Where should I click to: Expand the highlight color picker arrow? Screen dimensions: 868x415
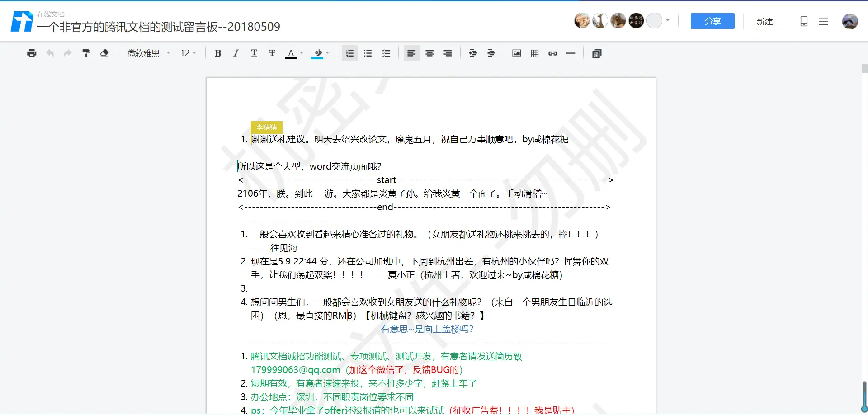[x=328, y=53]
